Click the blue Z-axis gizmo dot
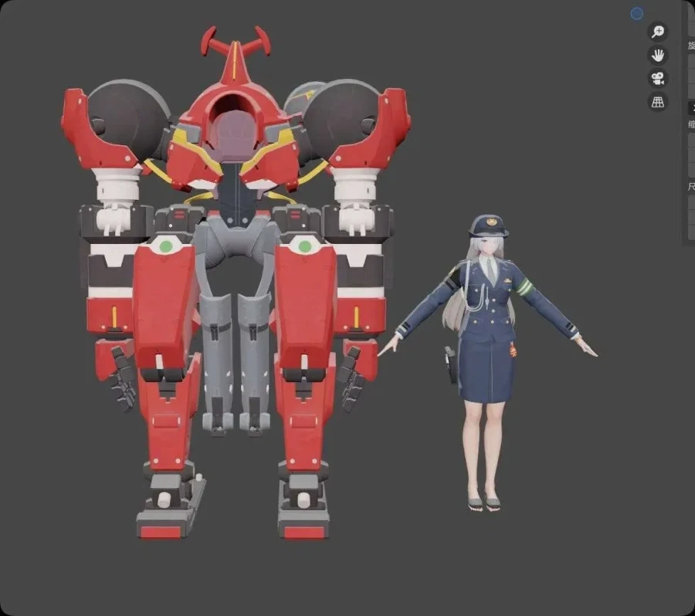 pos(636,14)
